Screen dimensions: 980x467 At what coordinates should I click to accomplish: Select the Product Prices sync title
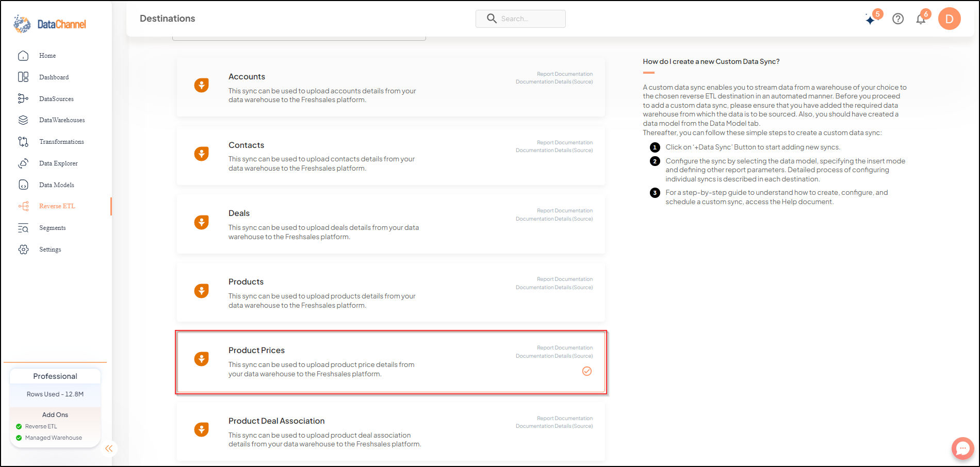[256, 351]
